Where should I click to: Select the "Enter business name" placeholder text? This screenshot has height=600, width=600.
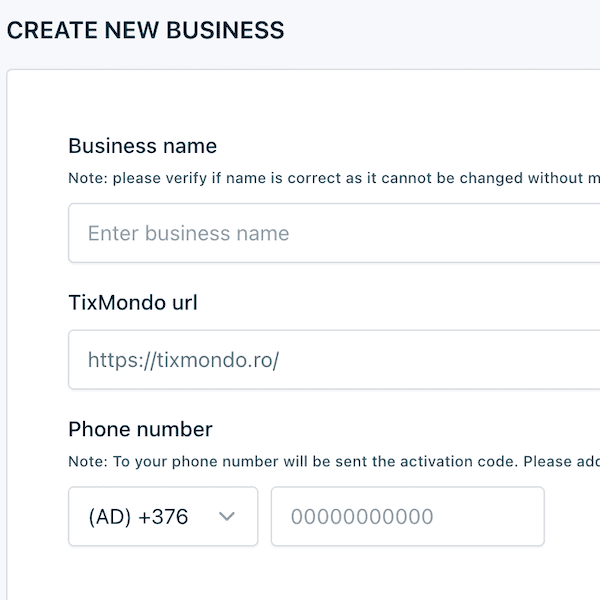tap(188, 234)
